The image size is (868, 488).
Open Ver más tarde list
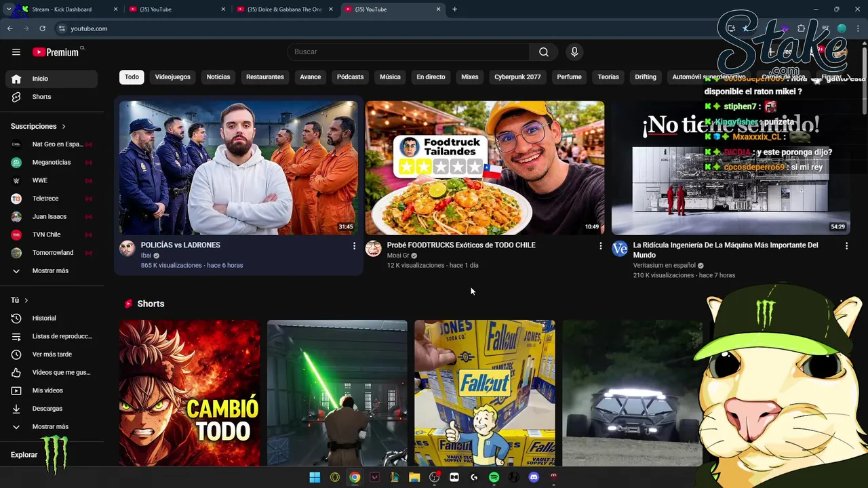[x=52, y=354]
